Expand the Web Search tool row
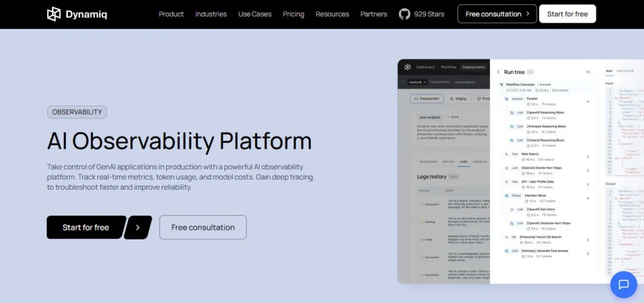Viewport: 644px width, 303px height. coord(588,157)
